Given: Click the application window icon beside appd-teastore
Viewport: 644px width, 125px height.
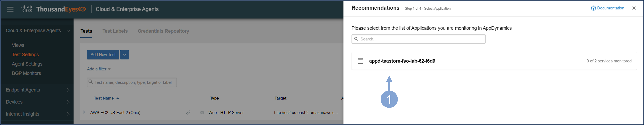Looking at the screenshot, I should pyautogui.click(x=360, y=61).
